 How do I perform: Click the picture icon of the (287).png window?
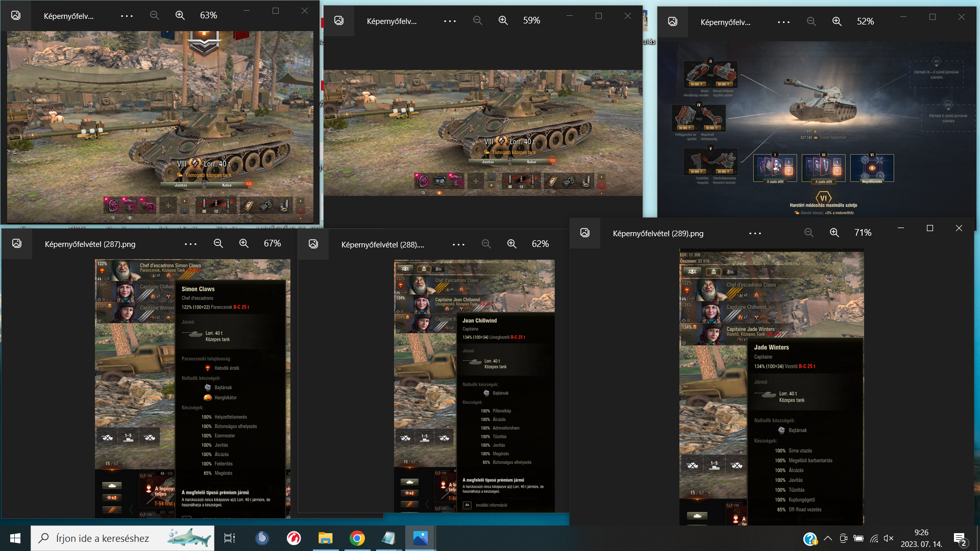[17, 243]
